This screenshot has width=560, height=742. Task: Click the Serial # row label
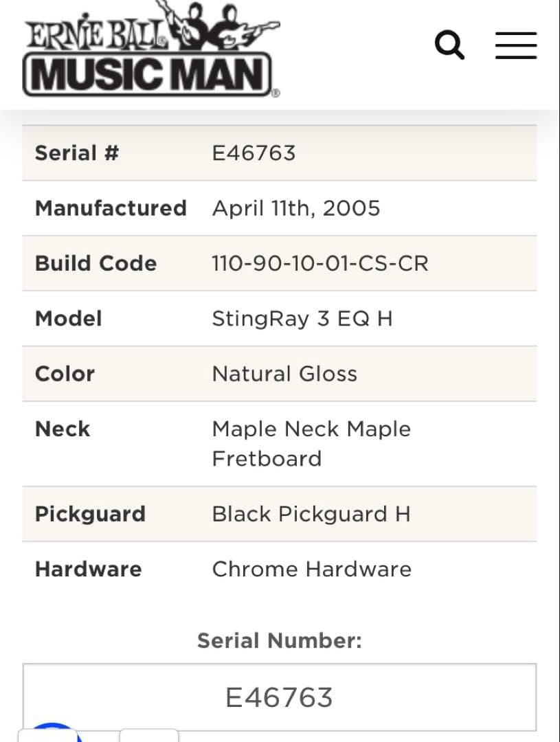[76, 153]
